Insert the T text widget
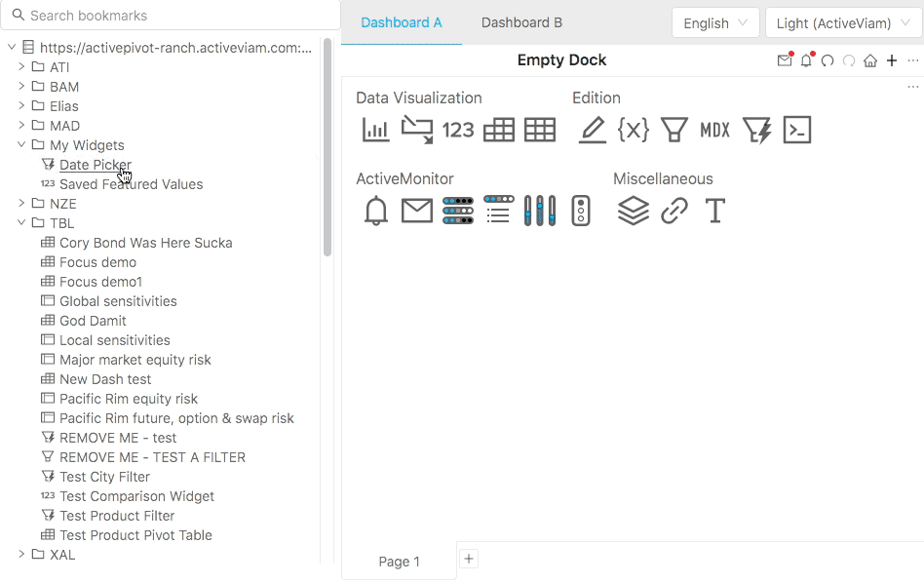The height and width of the screenshot is (583, 924). pyautogui.click(x=714, y=211)
